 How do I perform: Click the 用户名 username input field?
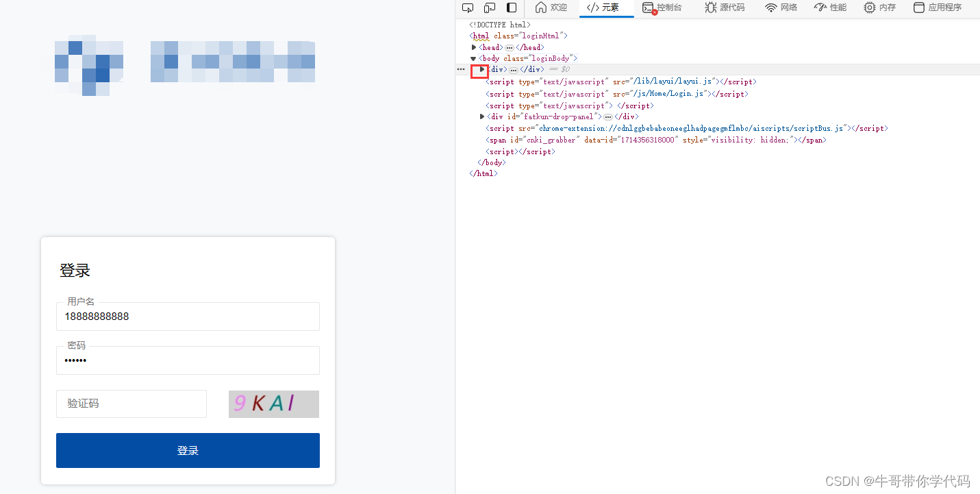click(x=188, y=317)
